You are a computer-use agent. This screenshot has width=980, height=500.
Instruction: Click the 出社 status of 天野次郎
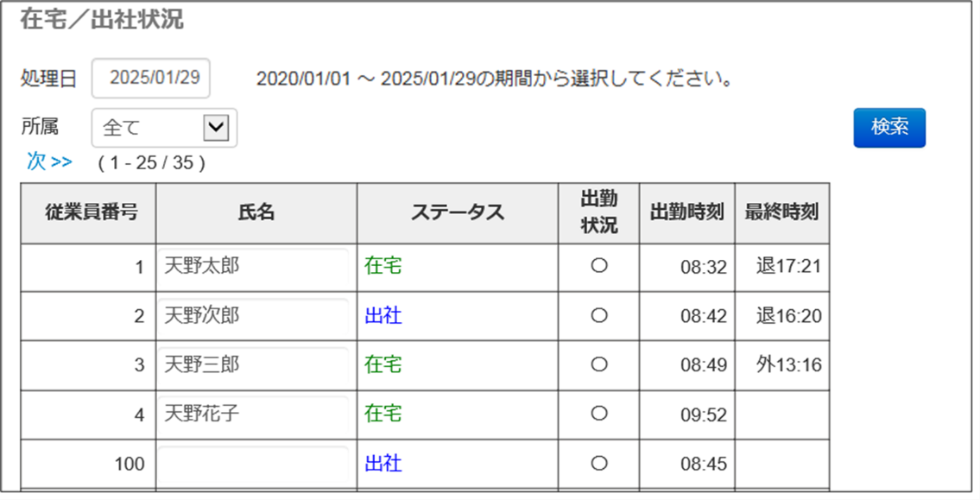383,316
